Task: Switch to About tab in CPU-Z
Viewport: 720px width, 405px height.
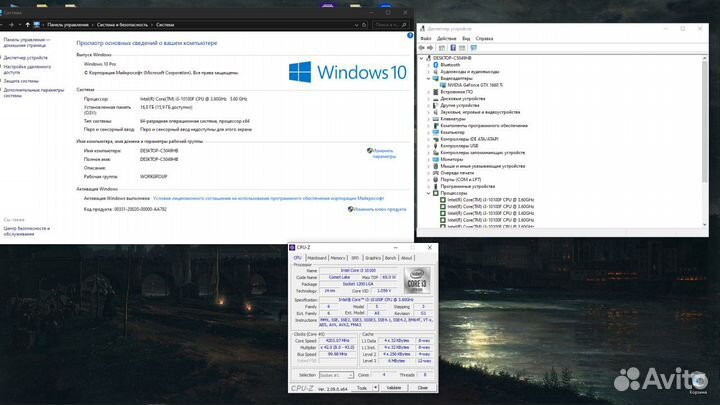Action: point(406,258)
